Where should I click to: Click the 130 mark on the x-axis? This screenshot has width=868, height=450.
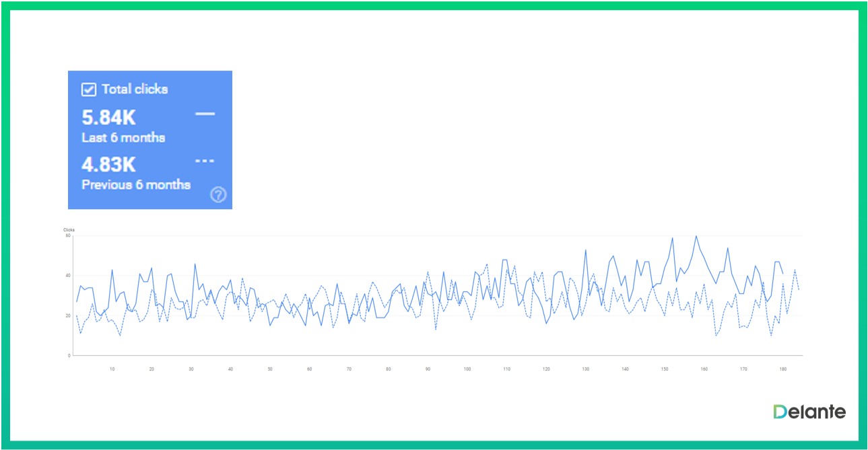pos(586,369)
